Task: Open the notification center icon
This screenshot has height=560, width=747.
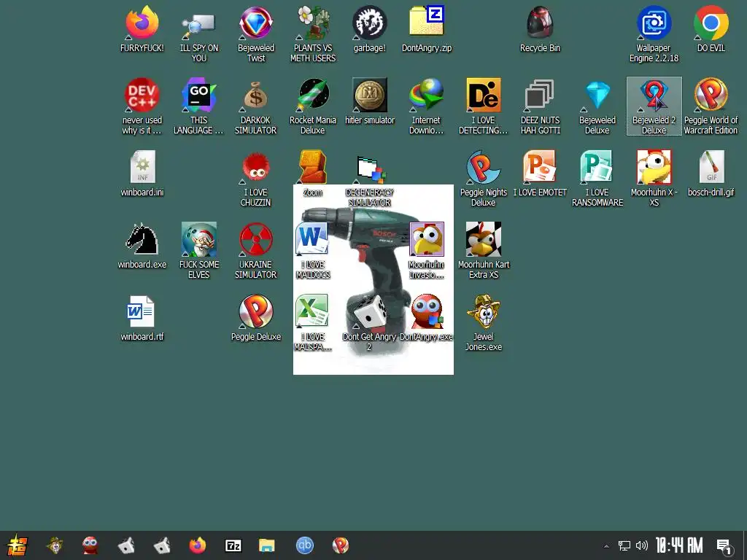Action: [x=724, y=547]
